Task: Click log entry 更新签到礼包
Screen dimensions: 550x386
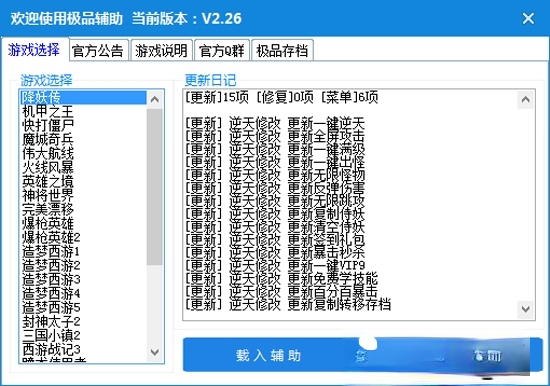Action: tap(275, 240)
